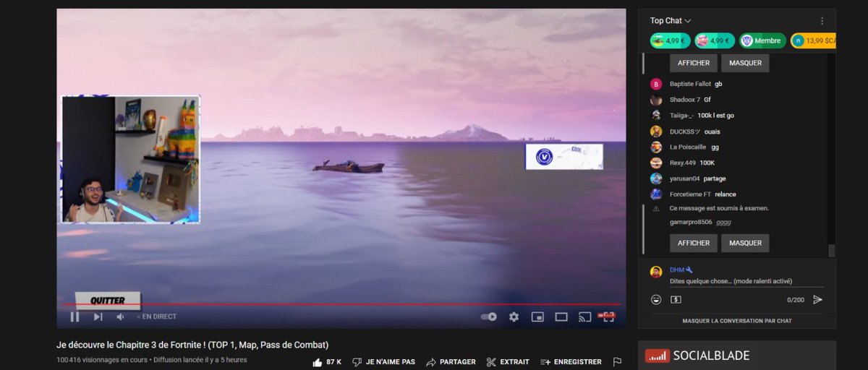
Task: Open the Top Chat dropdown
Action: [x=671, y=21]
